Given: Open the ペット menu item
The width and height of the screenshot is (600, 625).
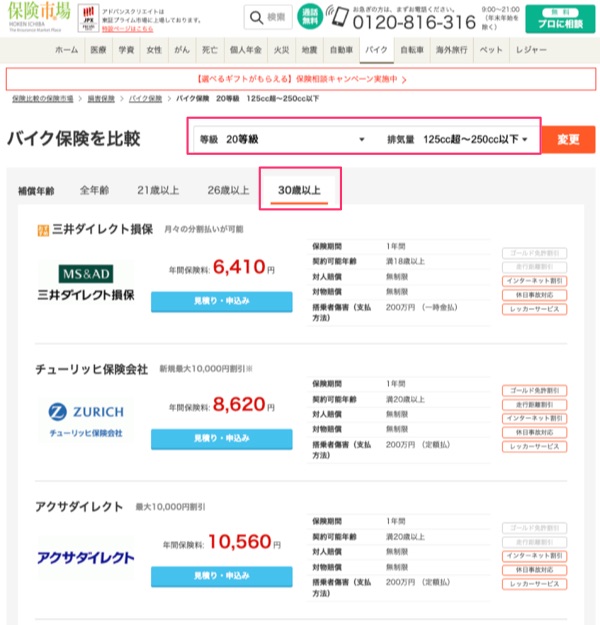Looking at the screenshot, I should click(491, 50).
